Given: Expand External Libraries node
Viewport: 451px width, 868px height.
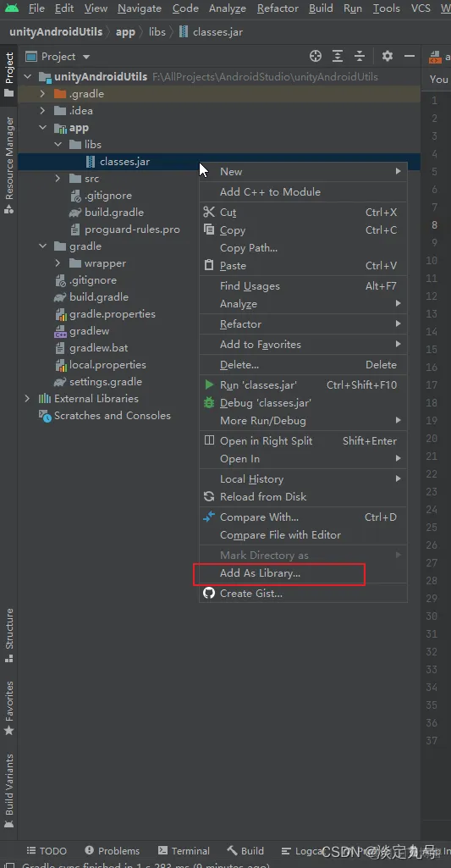Looking at the screenshot, I should [x=28, y=399].
